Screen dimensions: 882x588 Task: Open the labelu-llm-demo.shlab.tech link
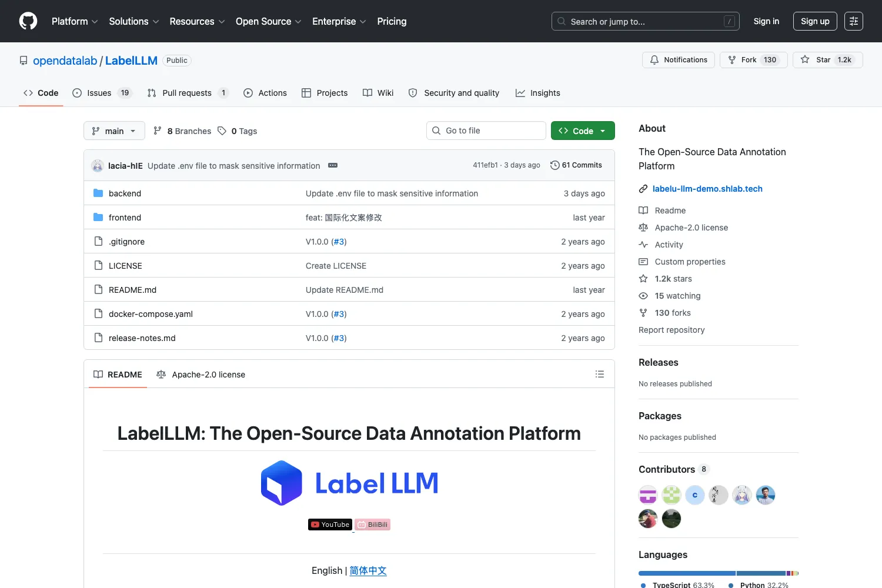click(707, 189)
